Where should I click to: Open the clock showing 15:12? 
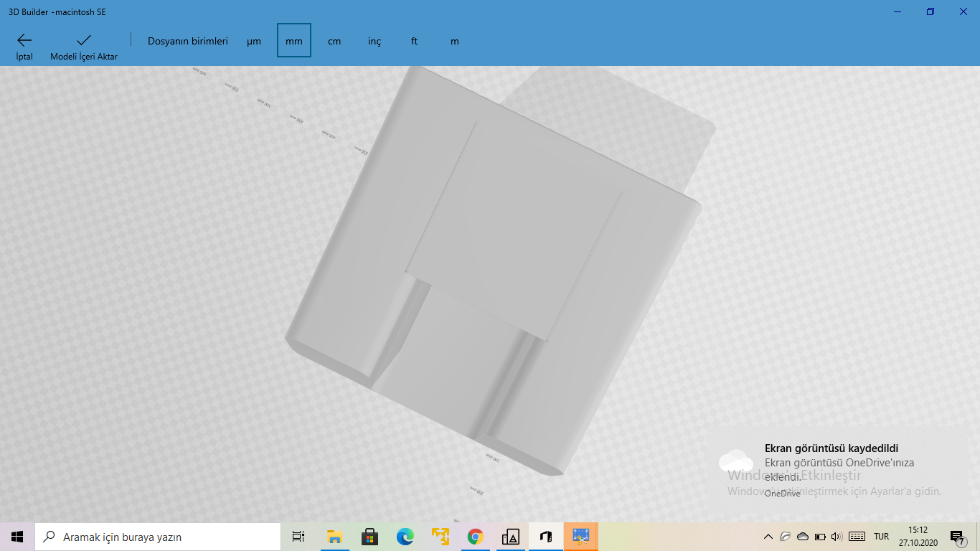tap(918, 537)
